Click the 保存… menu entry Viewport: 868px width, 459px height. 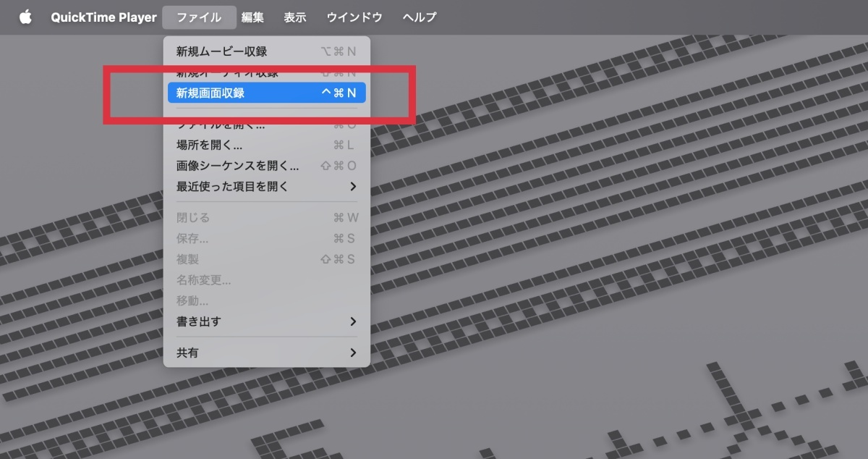pos(266,238)
